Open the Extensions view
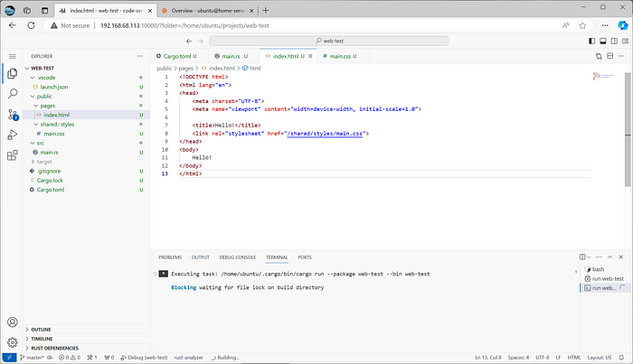633x364 pixels. coord(13,156)
